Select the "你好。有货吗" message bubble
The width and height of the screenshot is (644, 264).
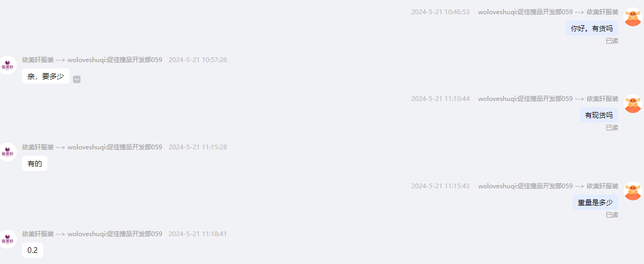coord(592,28)
